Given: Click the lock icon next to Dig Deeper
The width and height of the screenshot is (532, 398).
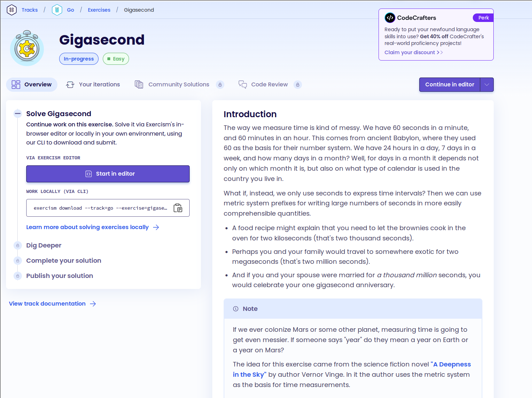Looking at the screenshot, I should (x=18, y=245).
